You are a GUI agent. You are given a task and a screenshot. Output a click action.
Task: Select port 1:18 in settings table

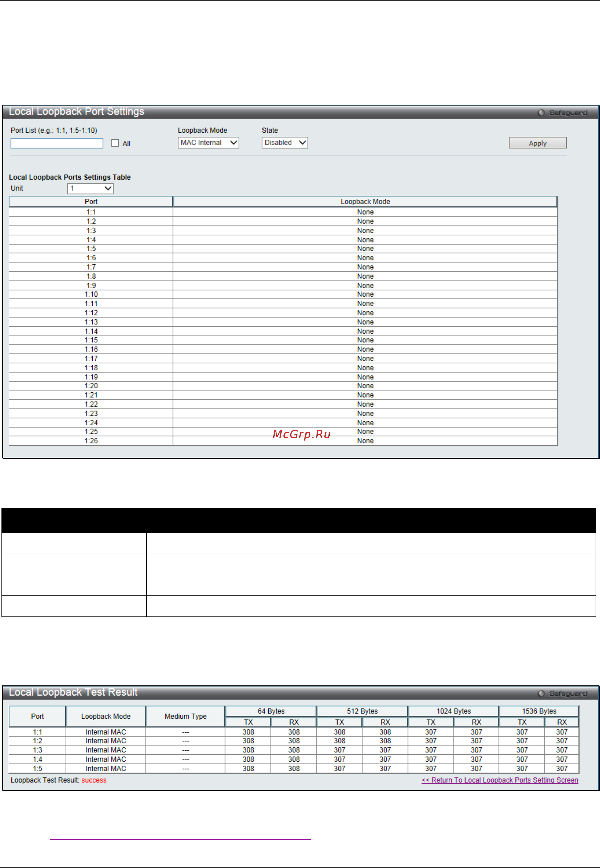[x=91, y=368]
